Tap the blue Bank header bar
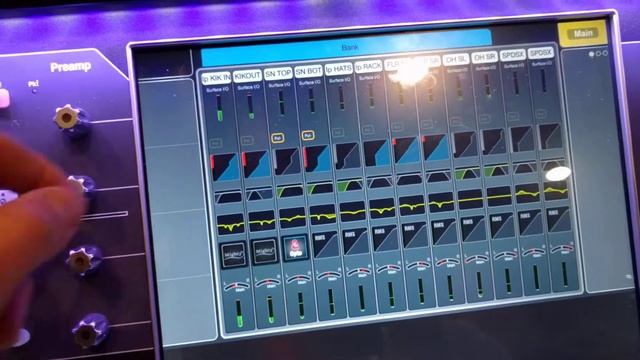 [346, 47]
